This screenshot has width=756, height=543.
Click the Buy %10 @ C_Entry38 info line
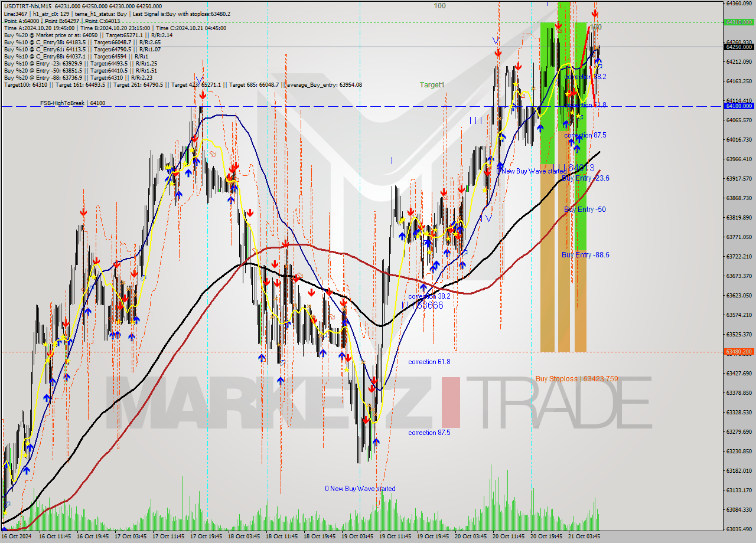82,42
